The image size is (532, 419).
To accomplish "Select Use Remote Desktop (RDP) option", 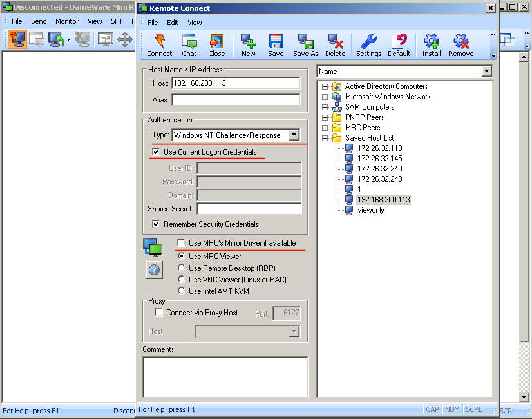I will click(x=182, y=268).
